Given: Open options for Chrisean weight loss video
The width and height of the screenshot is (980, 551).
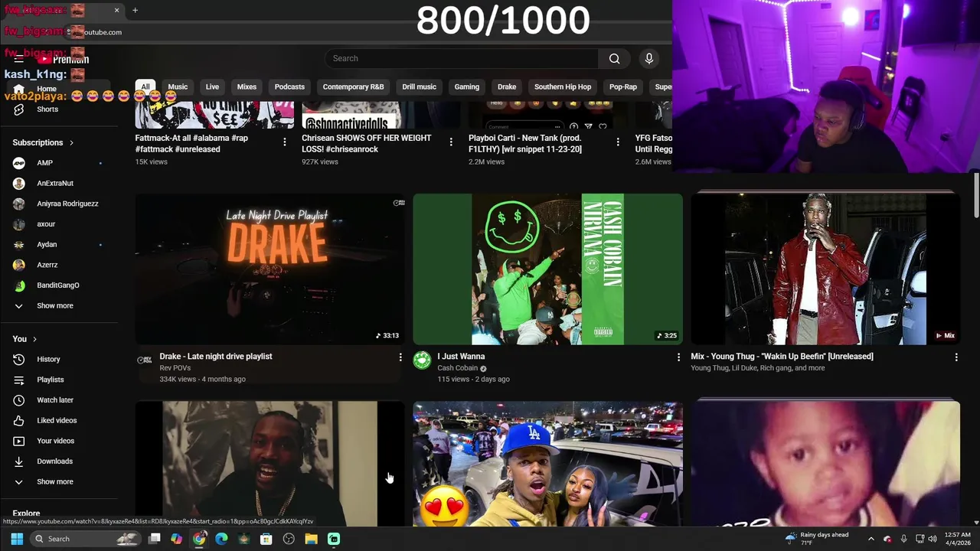Looking at the screenshot, I should click(x=451, y=142).
